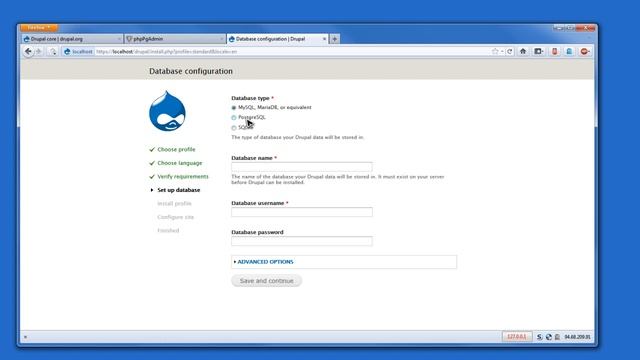The width and height of the screenshot is (640, 360).
Task: Click the Finished step text
Action: point(168,230)
